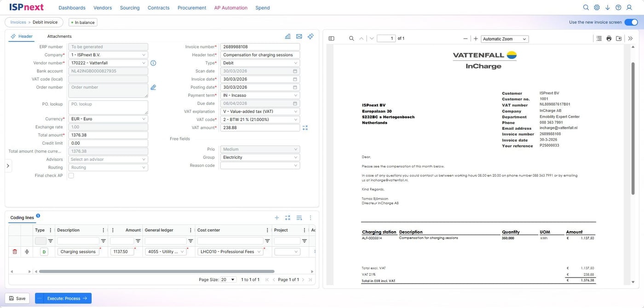The image size is (644, 308).
Task: Open the Dashboards menu
Action: tap(72, 8)
